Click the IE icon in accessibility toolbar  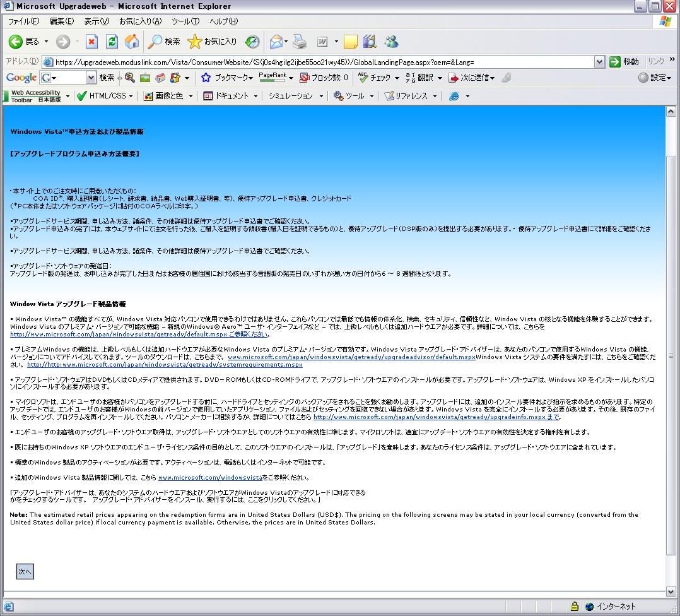coord(454,96)
